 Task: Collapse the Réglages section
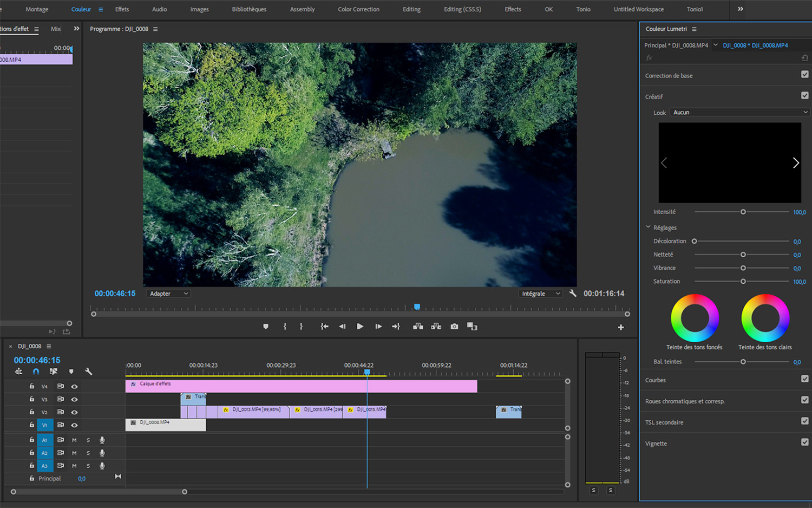648,227
